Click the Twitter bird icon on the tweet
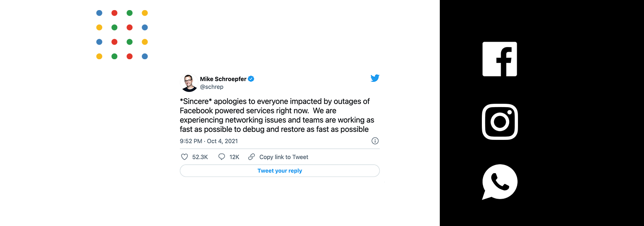 coord(375,78)
